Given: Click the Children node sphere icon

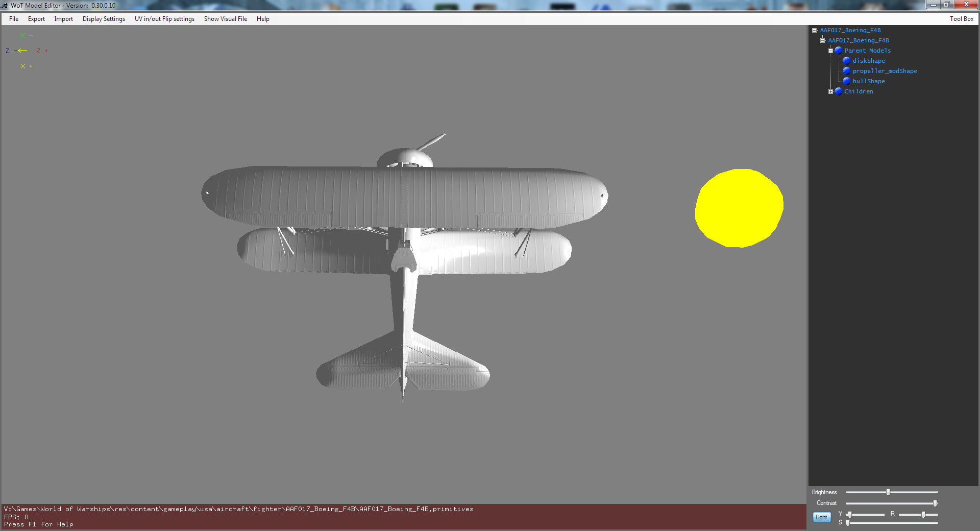Looking at the screenshot, I should pos(839,91).
